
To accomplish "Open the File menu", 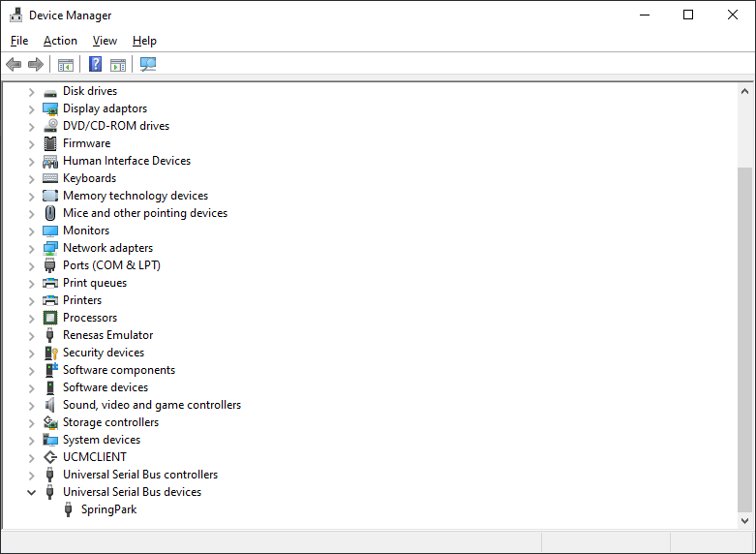I will point(19,41).
